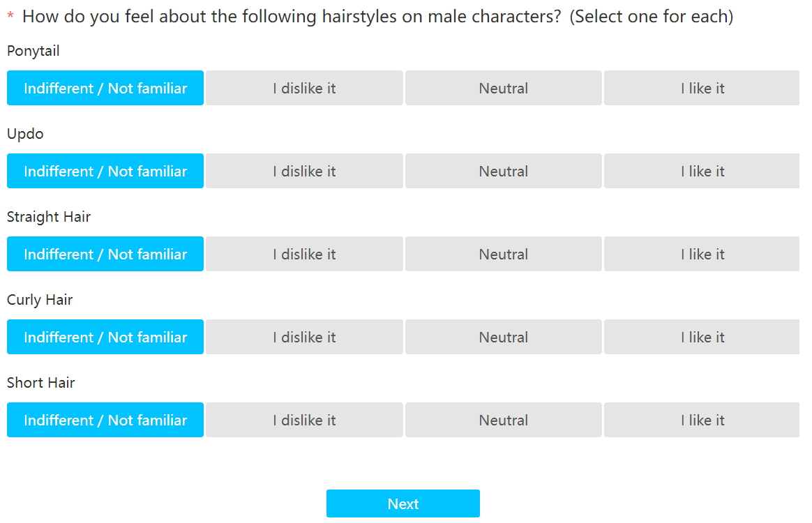Mark Curly Hair as Neutral
The width and height of the screenshot is (812, 523).
503,337
